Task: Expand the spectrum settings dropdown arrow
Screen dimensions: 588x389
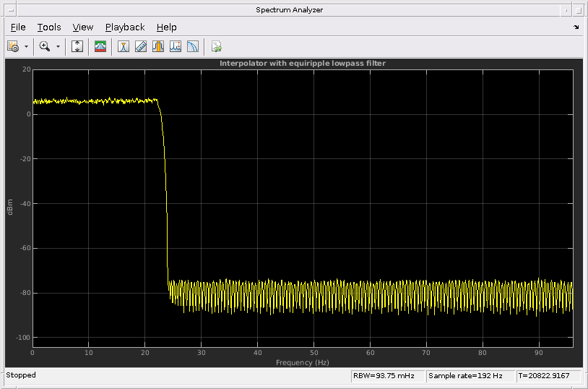Action: 26,46
